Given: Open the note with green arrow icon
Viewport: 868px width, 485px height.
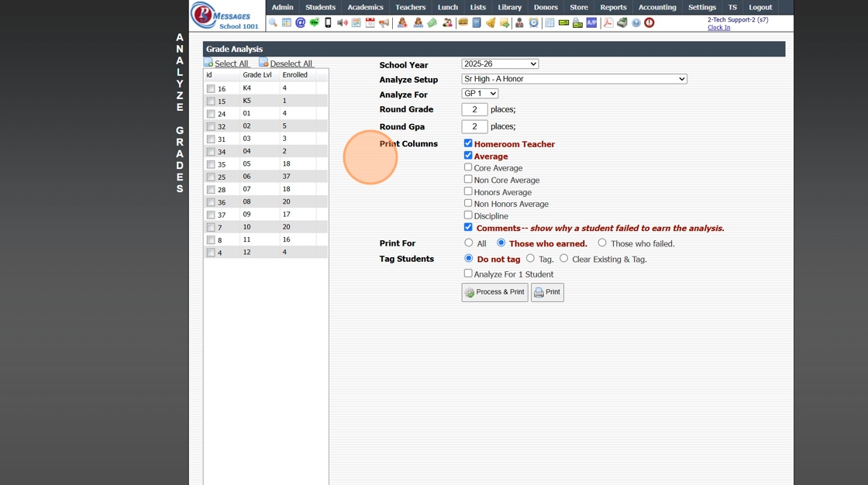Looking at the screenshot, I should point(505,22).
